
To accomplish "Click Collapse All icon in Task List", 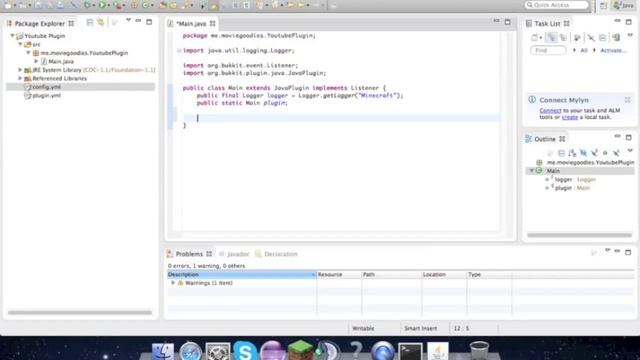I will point(602,38).
